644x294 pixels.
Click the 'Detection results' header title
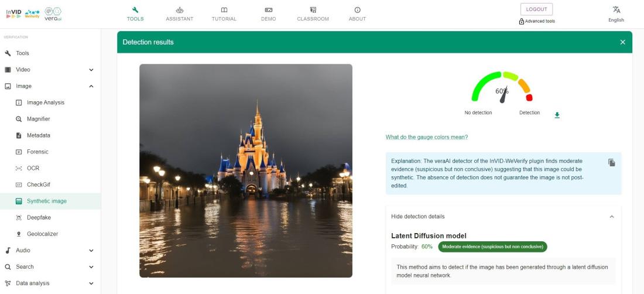(148, 42)
